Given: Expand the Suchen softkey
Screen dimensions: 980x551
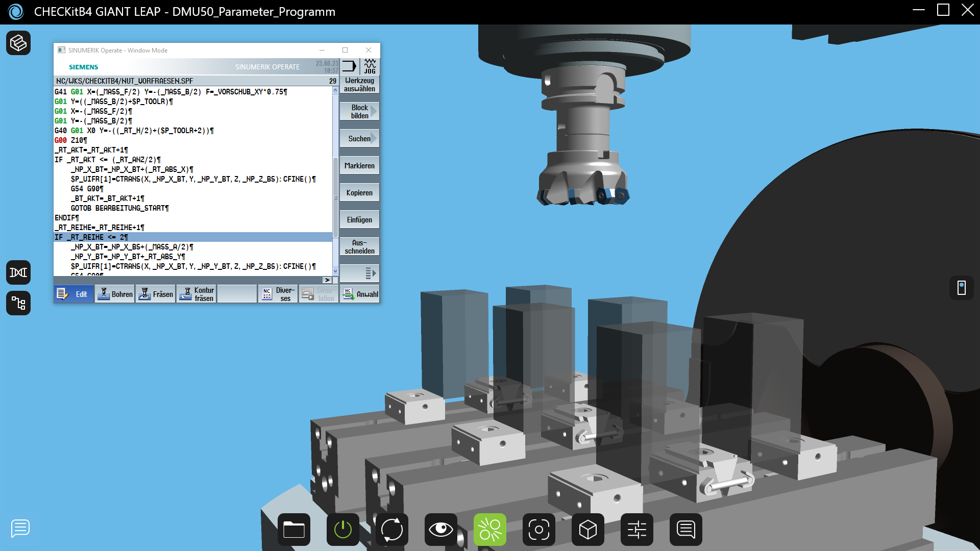Looking at the screenshot, I should (x=359, y=139).
